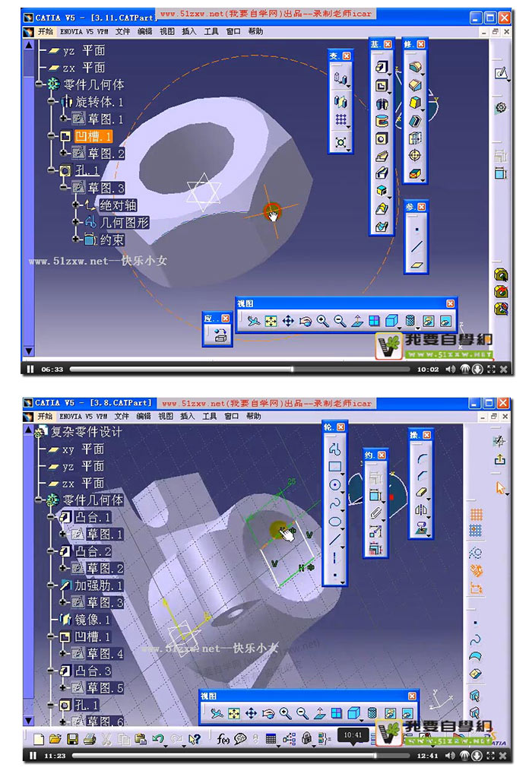Toggle Construction/Standard Element icon in bottom window's sidebar

(476, 553)
